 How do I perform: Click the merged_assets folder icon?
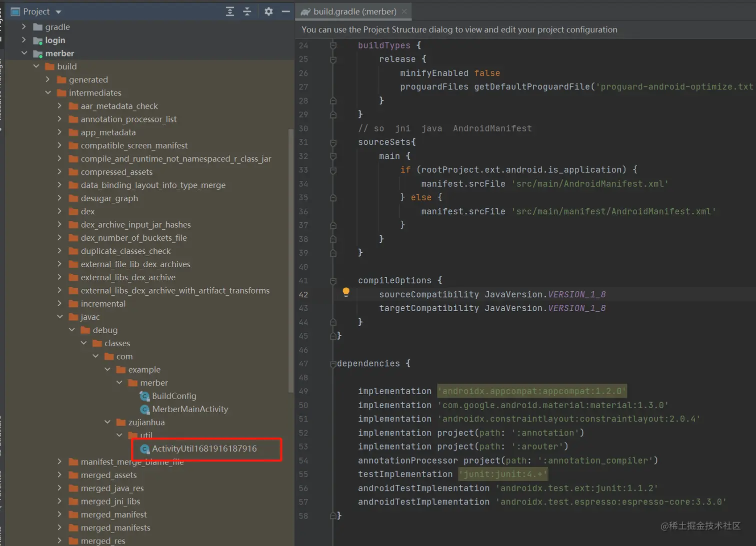pos(73,475)
